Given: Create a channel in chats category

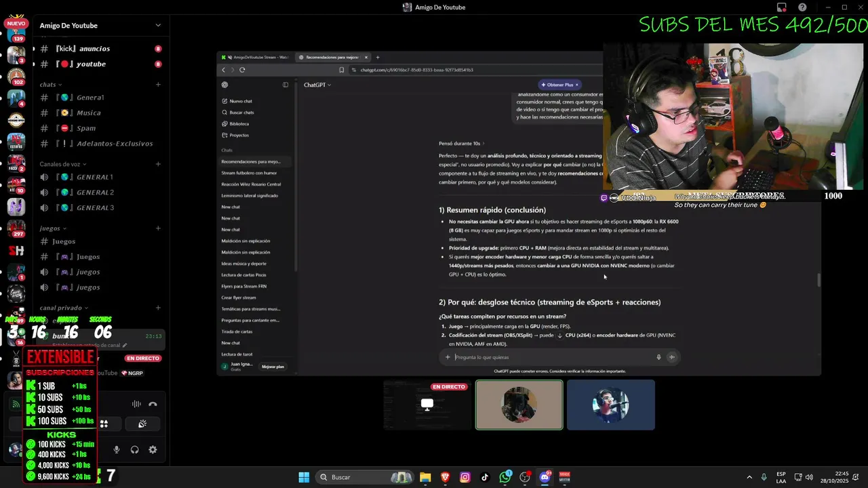Looking at the screenshot, I should coord(158,85).
